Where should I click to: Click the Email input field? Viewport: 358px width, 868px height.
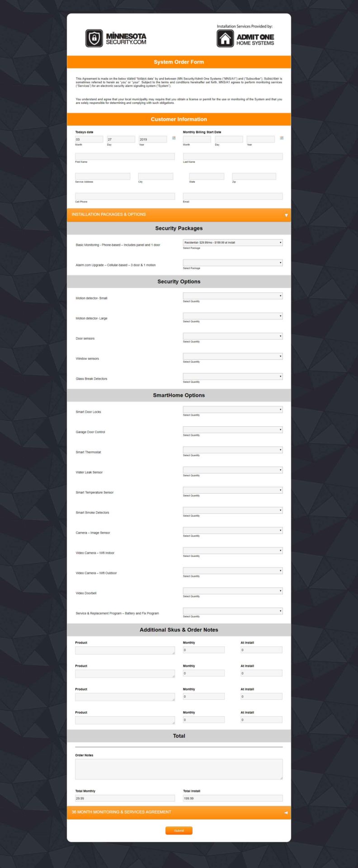tap(233, 196)
